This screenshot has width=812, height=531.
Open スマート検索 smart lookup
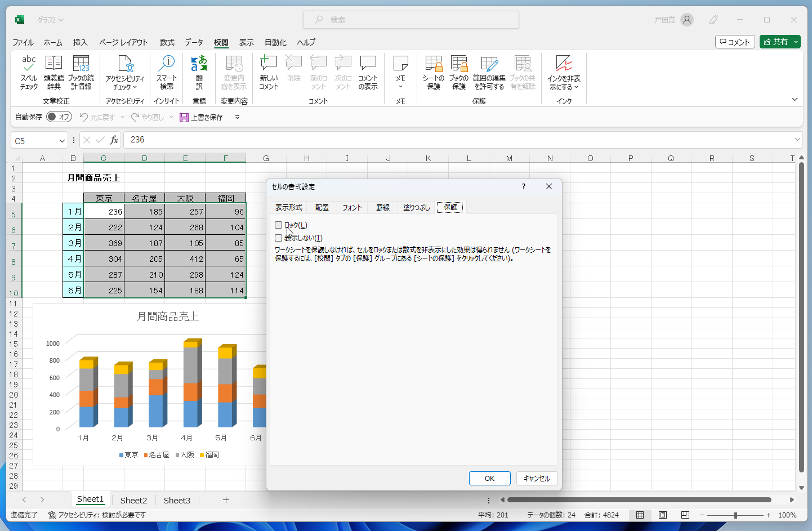(167, 73)
